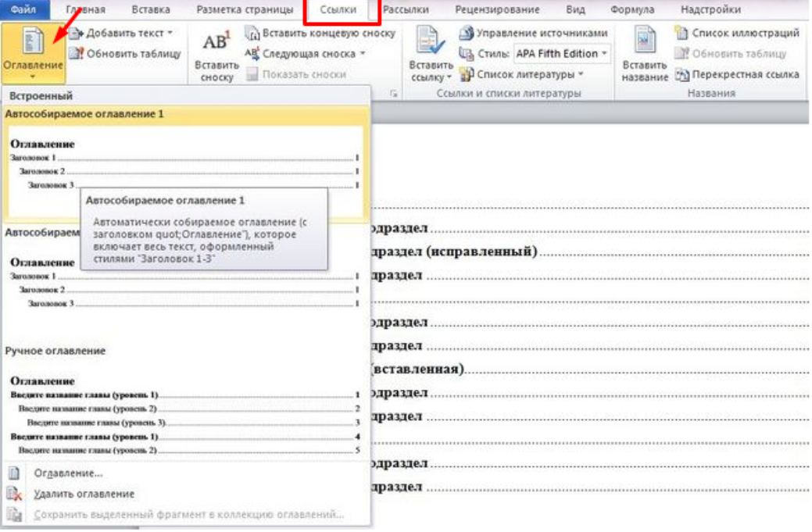Select Автособираемое оглавление 1 preview thumbnail

point(184,166)
